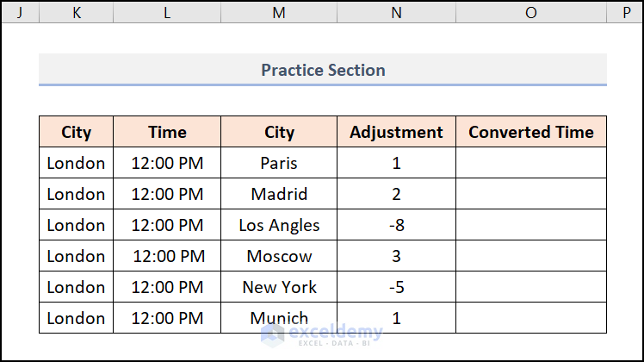Image resolution: width=644 pixels, height=362 pixels.
Task: Select column N header
Action: coord(396,12)
